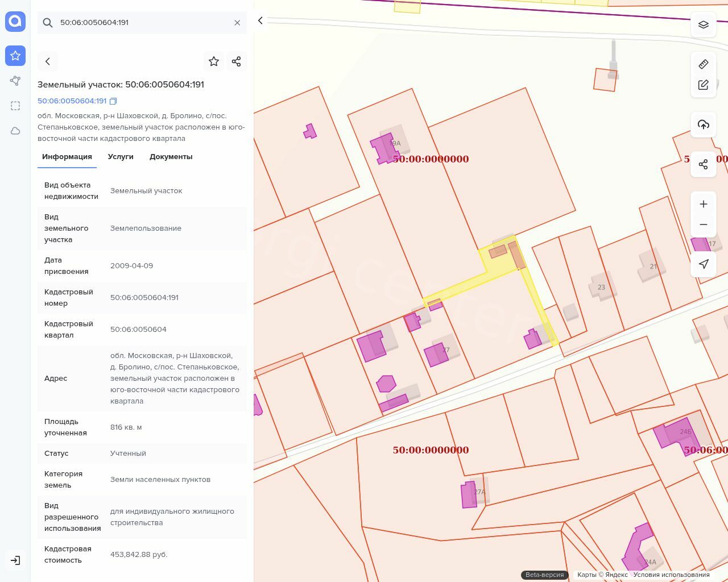Zoom in on the map
The height and width of the screenshot is (582, 728).
703,204
